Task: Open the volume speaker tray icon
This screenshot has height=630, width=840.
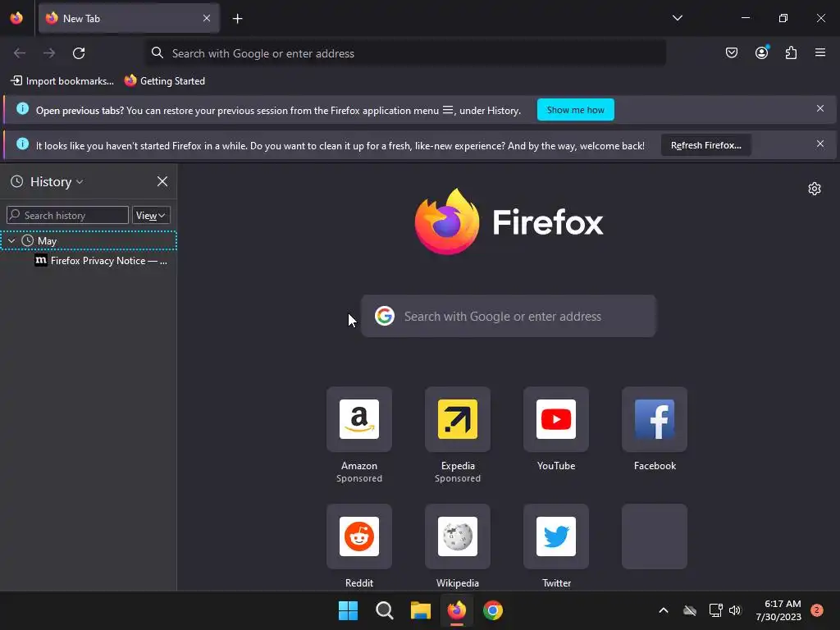Action: click(x=734, y=610)
